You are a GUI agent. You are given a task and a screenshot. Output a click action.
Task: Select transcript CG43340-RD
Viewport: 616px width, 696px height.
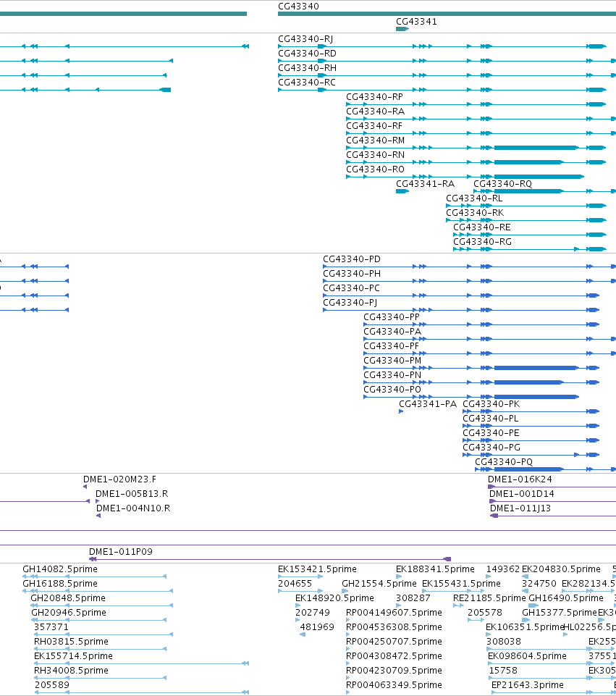(307, 54)
